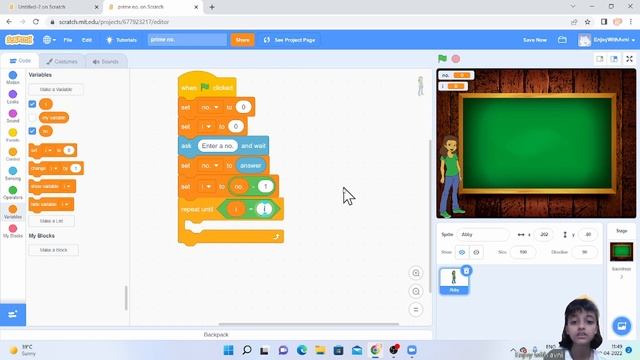The height and width of the screenshot is (360, 640).
Task: Open the Motion blocks category
Action: pos(13,78)
